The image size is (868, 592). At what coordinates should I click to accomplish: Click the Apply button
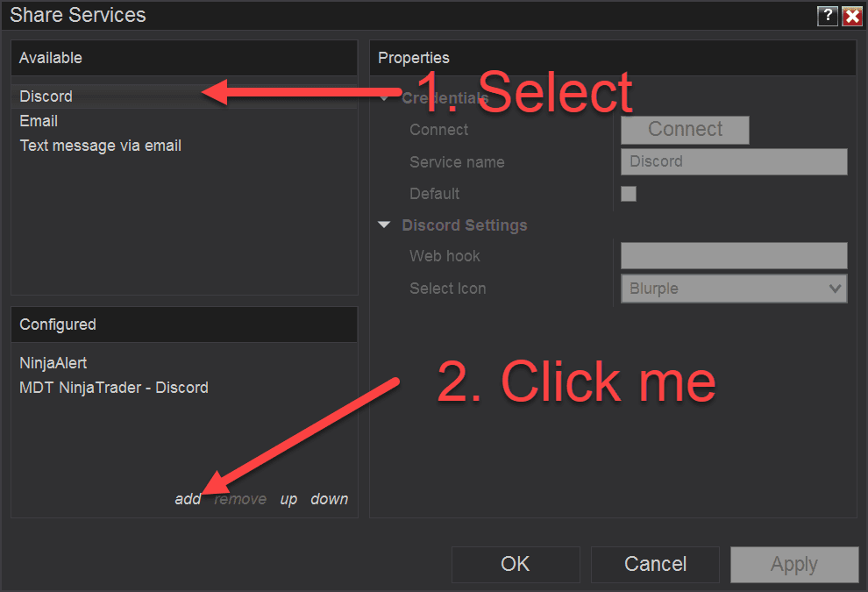tap(794, 564)
